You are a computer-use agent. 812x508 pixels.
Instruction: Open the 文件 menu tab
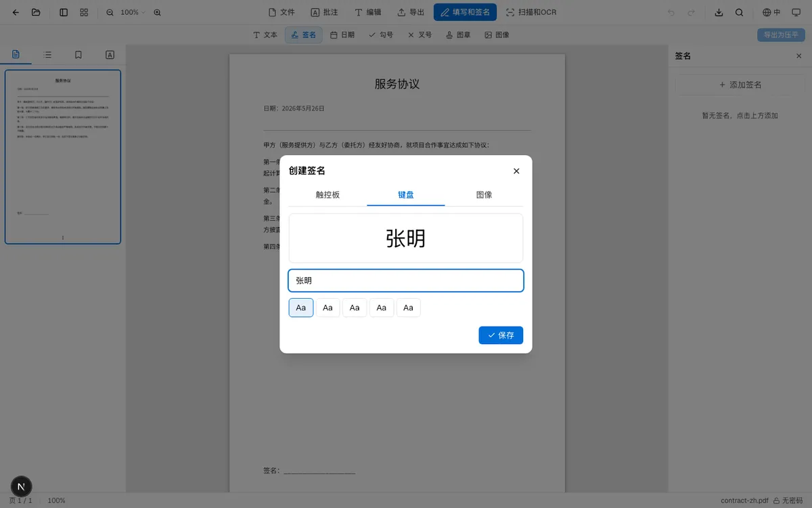pos(281,12)
